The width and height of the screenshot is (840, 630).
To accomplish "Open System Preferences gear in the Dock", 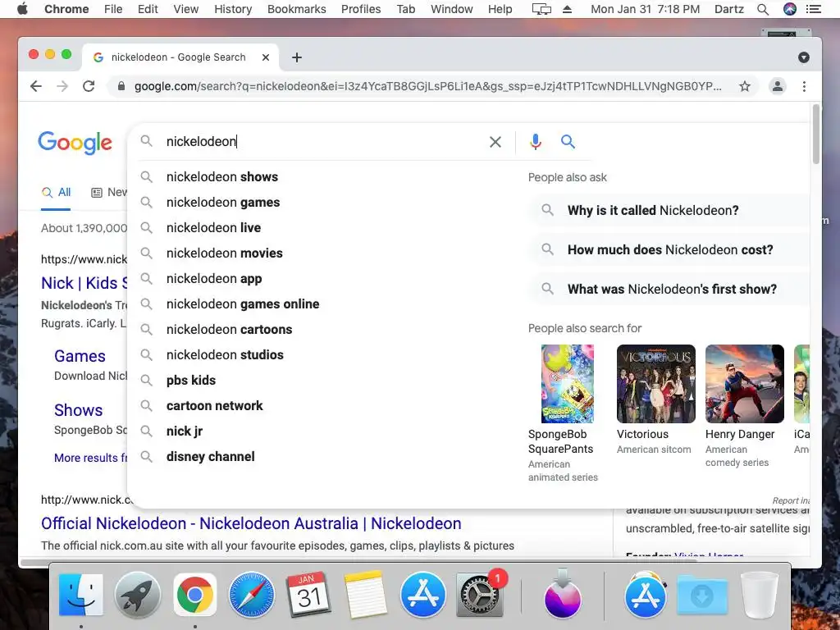I will tap(479, 595).
